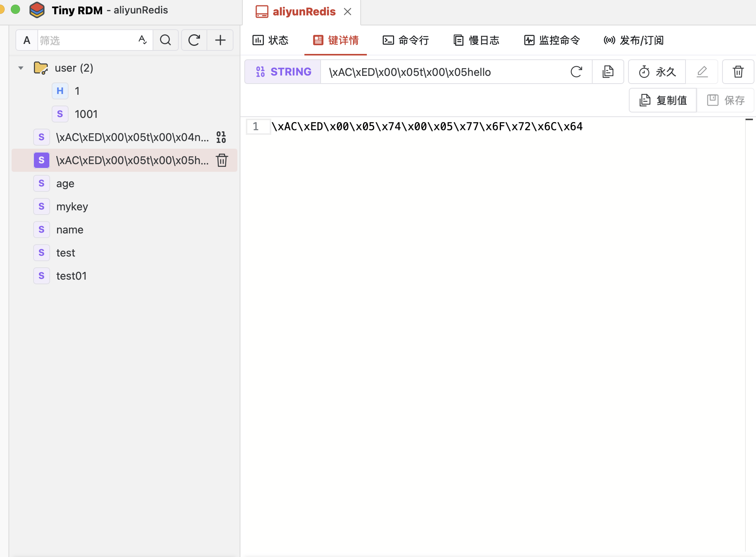Image resolution: width=756 pixels, height=557 pixels.
Task: Click the 复制值 button
Action: tap(663, 101)
